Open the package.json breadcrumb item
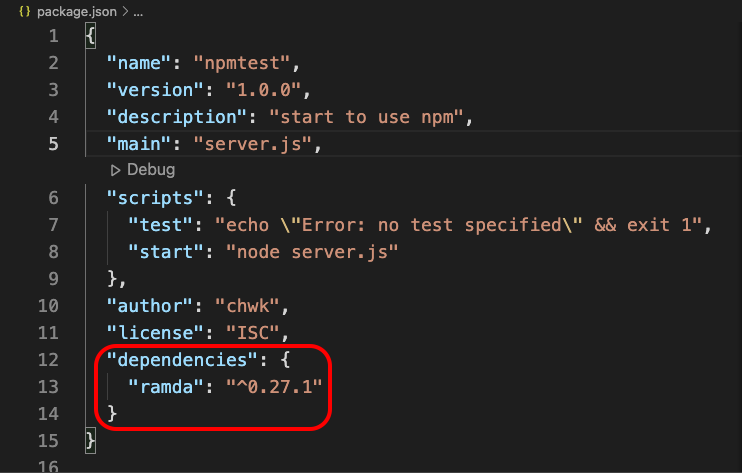Viewport: 742px width, 473px height. pyautogui.click(x=77, y=12)
